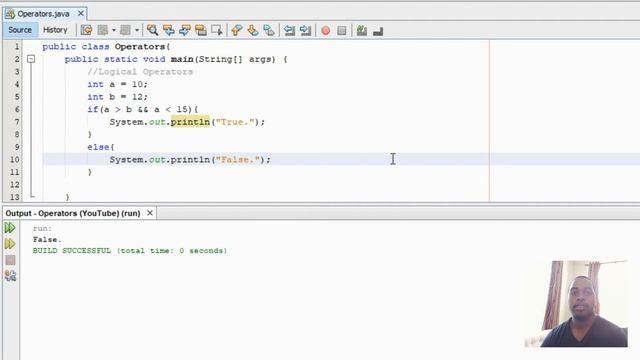Screen dimensions: 640x360
Task: Click the highlighted println on line 7
Action: coord(190,122)
